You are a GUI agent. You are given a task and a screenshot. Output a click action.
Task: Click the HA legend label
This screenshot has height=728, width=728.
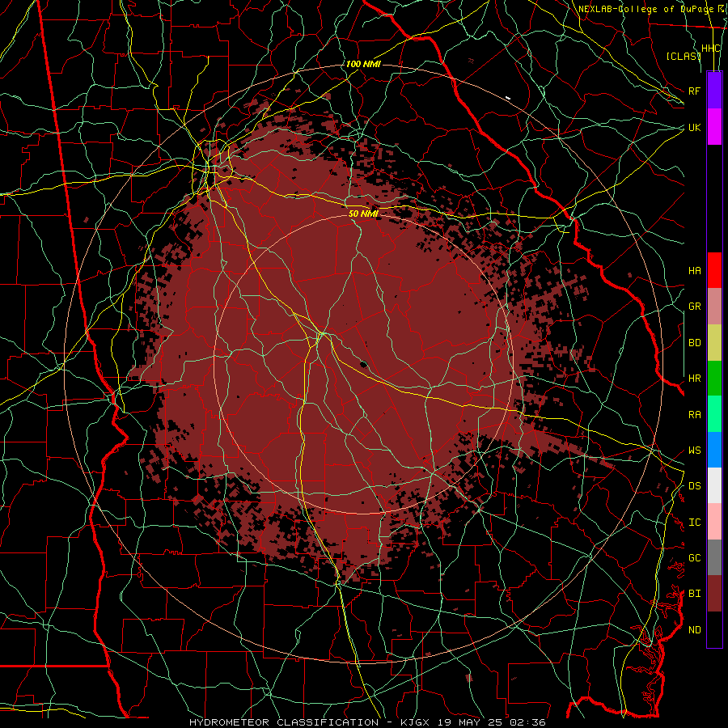click(694, 271)
